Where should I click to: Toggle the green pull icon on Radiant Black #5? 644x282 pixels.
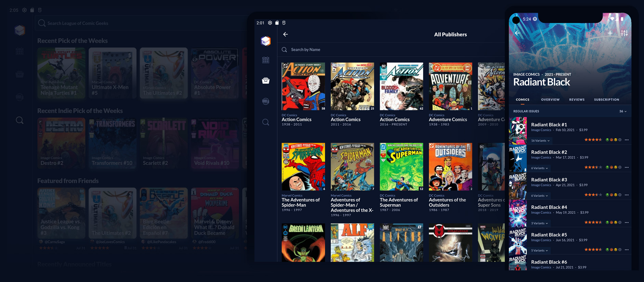click(x=607, y=250)
